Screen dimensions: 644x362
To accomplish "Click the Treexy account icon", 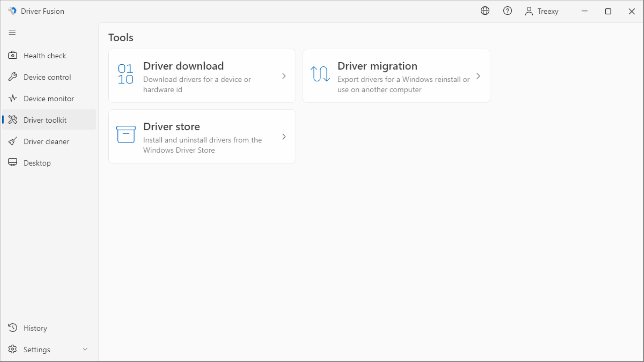I will [529, 11].
